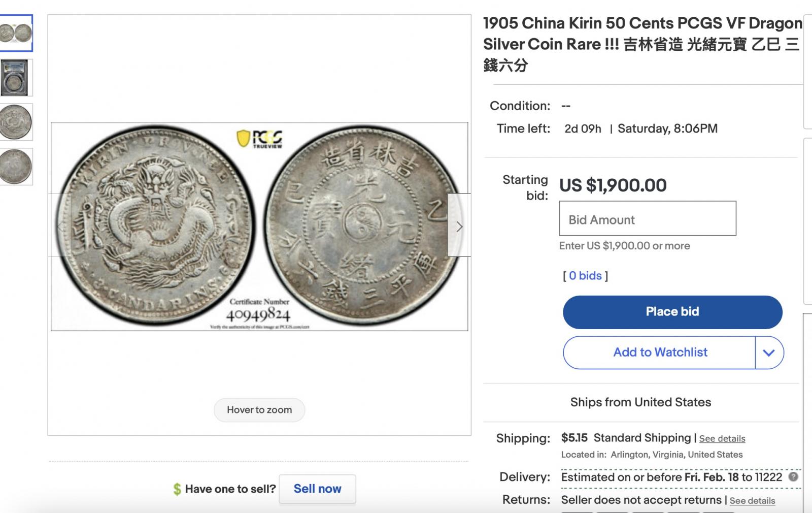
Task: Click the Place bid button
Action: [672, 312]
